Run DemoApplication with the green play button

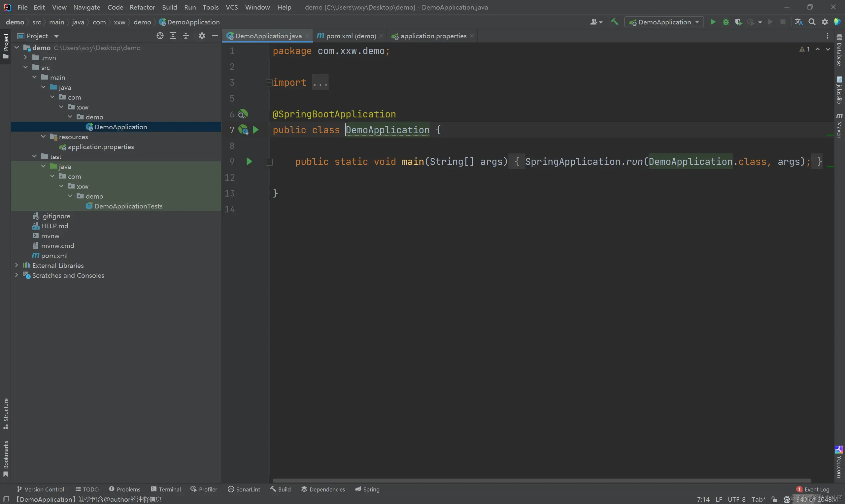click(713, 22)
